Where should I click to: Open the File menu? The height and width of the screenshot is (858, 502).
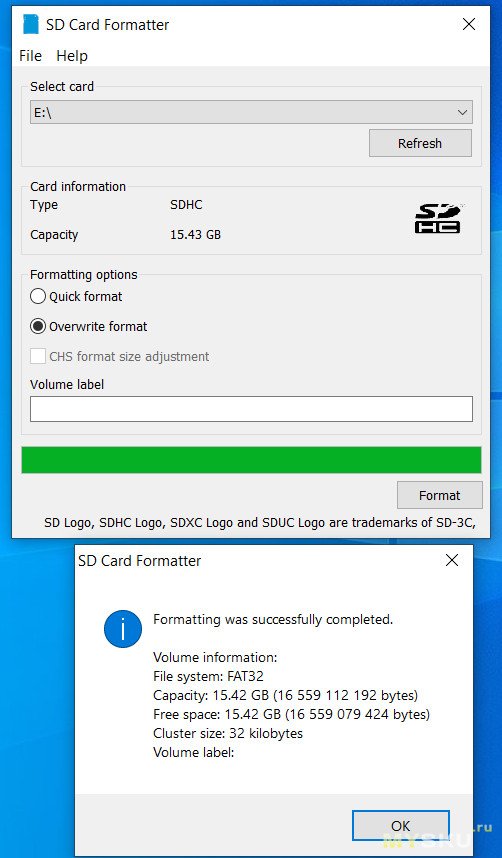pos(30,56)
